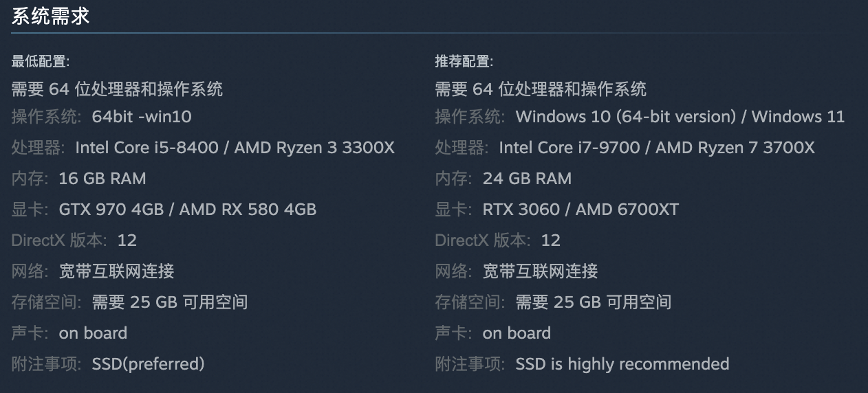Screen dimensions: 868x393
Task: Click the recommended DirectX 版本 label
Action: pyautogui.click(x=483, y=240)
